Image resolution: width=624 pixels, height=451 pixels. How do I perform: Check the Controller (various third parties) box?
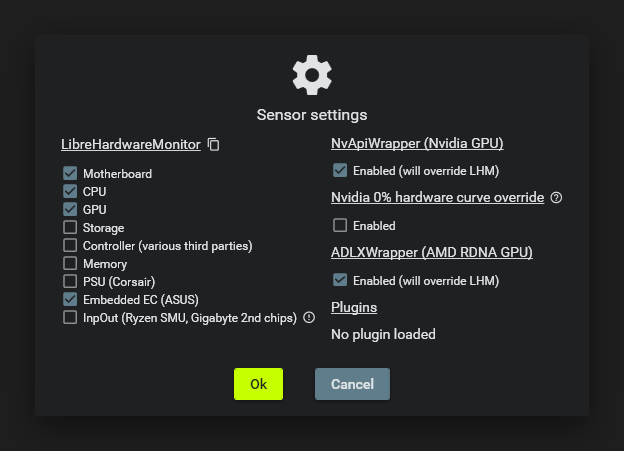[70, 245]
